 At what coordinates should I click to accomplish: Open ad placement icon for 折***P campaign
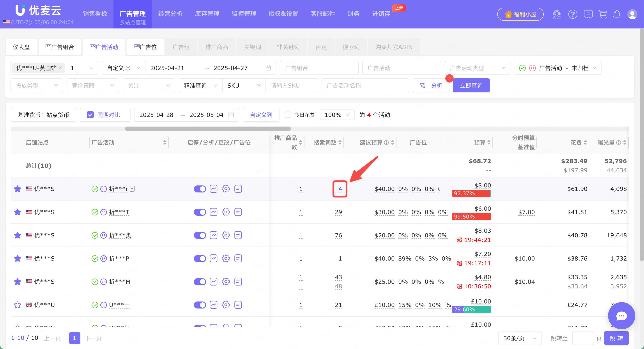point(238,258)
